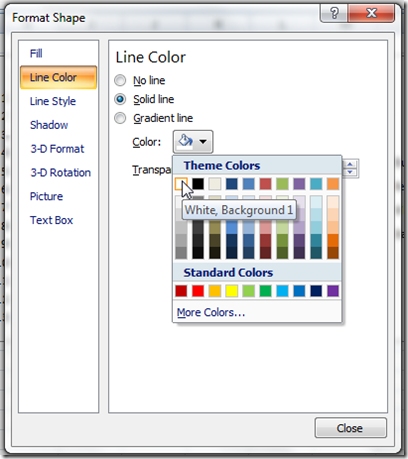Pick the standard red color swatch
The image size is (408, 459).
point(198,291)
